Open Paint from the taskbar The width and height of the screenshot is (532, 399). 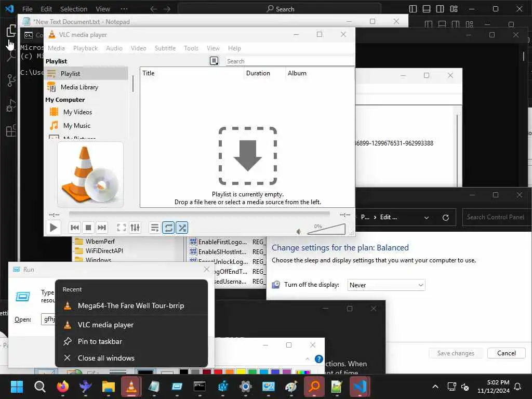291,387
